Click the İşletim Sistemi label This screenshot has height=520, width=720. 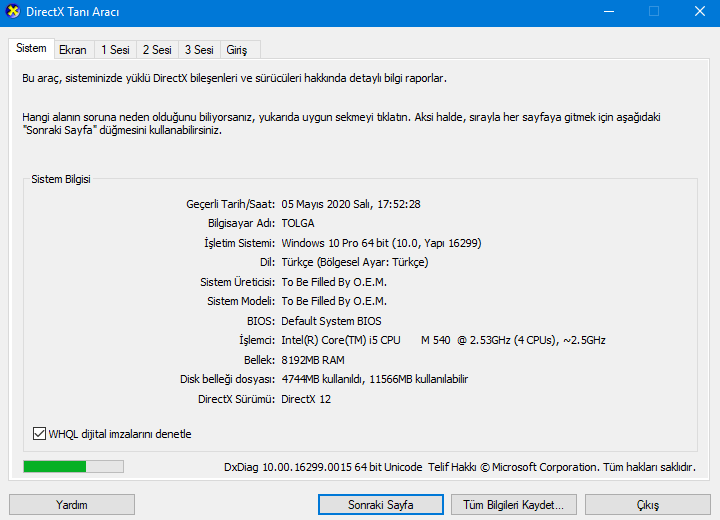(x=239, y=243)
